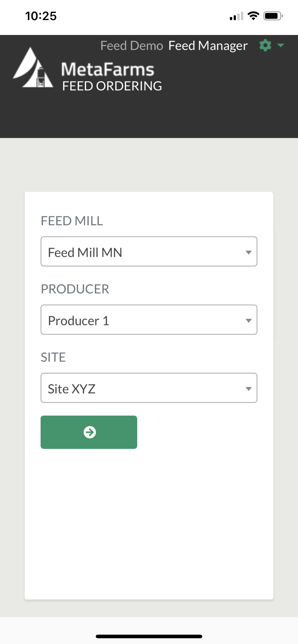Image resolution: width=298 pixels, height=644 pixels.
Task: Tap the Wi-Fi status icon
Action: [x=253, y=16]
